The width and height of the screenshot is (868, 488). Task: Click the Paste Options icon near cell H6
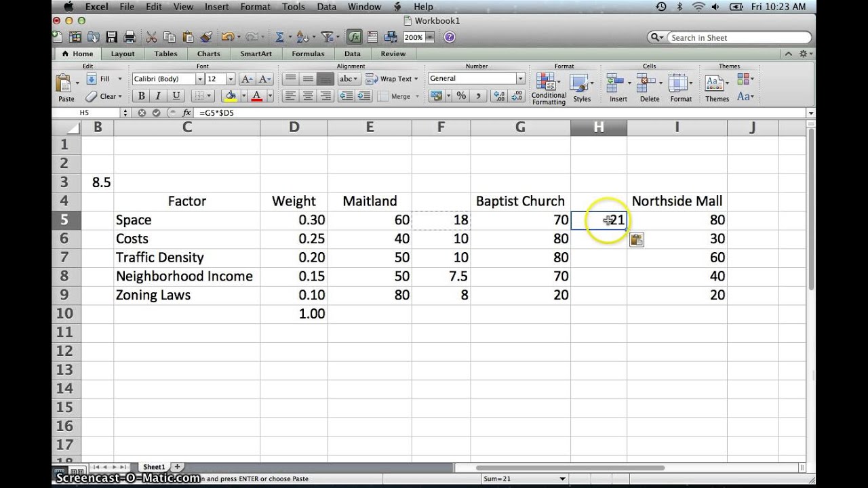pyautogui.click(x=636, y=239)
